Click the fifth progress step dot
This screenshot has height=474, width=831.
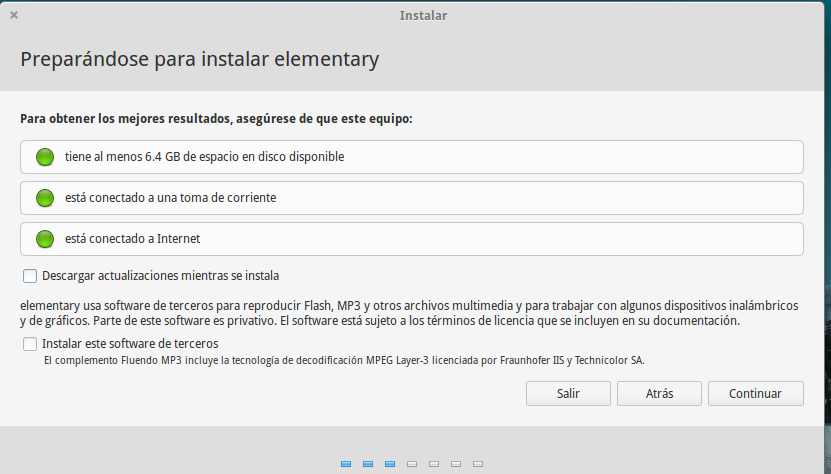[434, 464]
